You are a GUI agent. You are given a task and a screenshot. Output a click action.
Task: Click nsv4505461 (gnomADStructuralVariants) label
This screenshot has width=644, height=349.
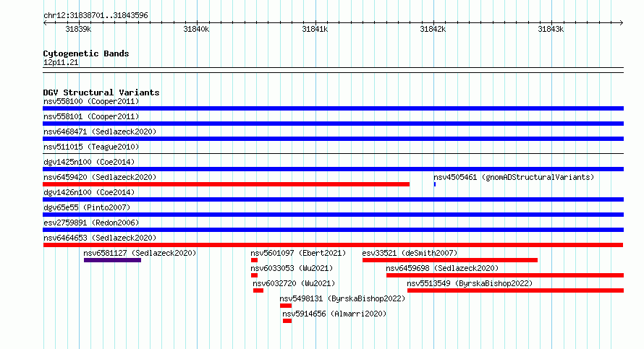pos(514,177)
